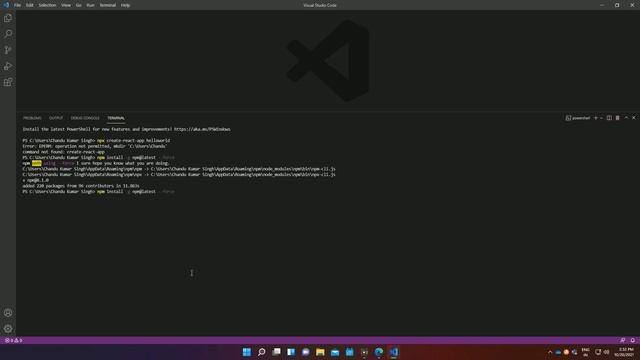Open notifications bell in status bar
The width and height of the screenshot is (640, 360).
coord(633,340)
